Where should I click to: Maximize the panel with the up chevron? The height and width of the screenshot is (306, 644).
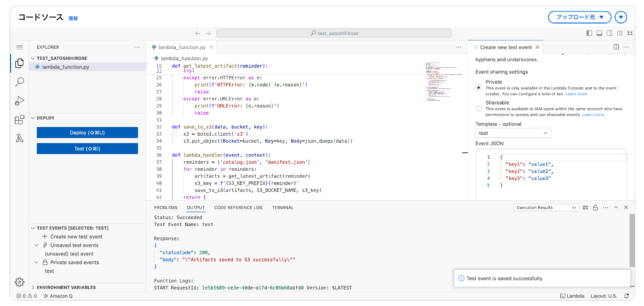616,208
